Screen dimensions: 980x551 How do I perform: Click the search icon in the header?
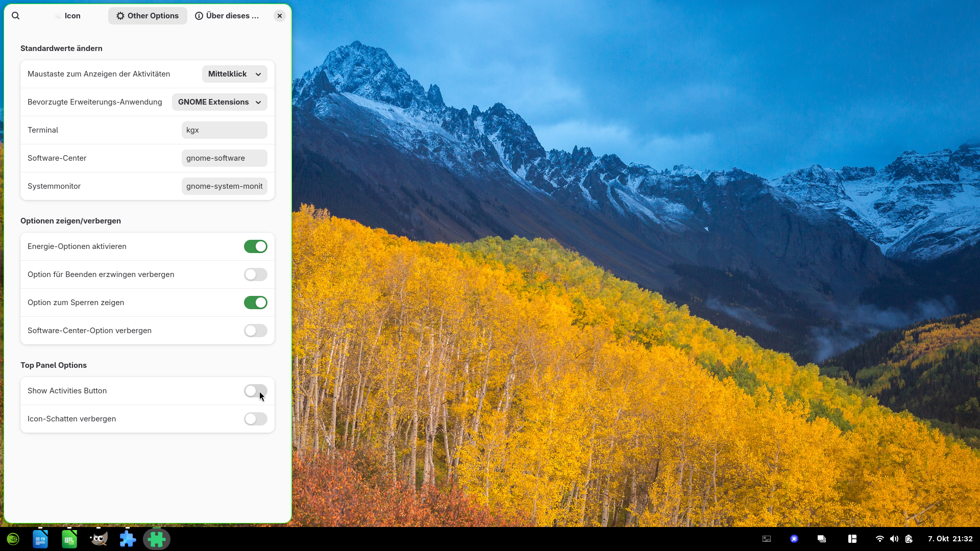(16, 16)
